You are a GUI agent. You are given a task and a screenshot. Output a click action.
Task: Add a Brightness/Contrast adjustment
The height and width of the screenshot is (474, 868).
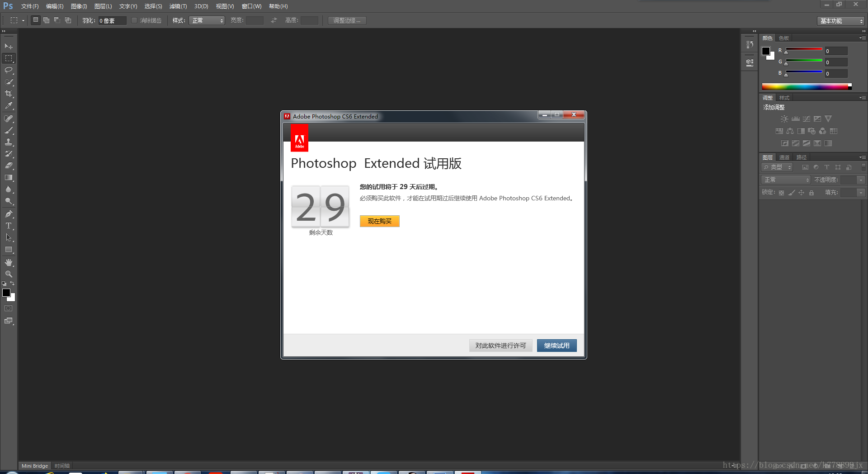(784, 119)
